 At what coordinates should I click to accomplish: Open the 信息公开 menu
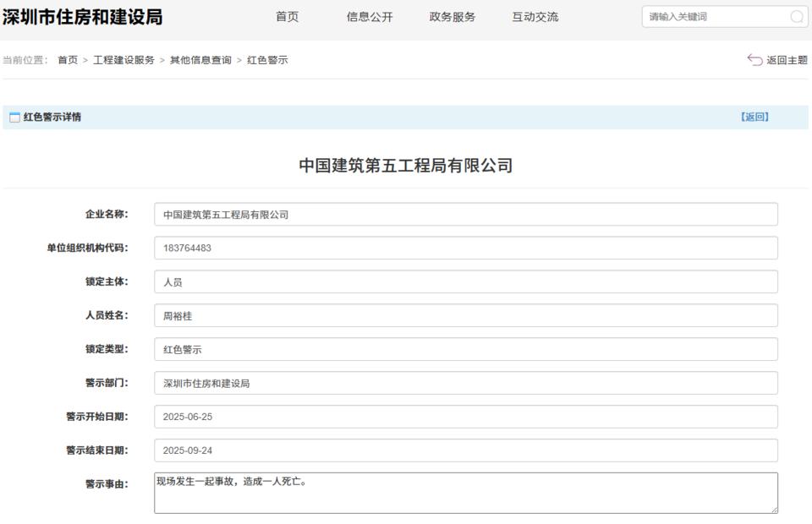[x=370, y=17]
